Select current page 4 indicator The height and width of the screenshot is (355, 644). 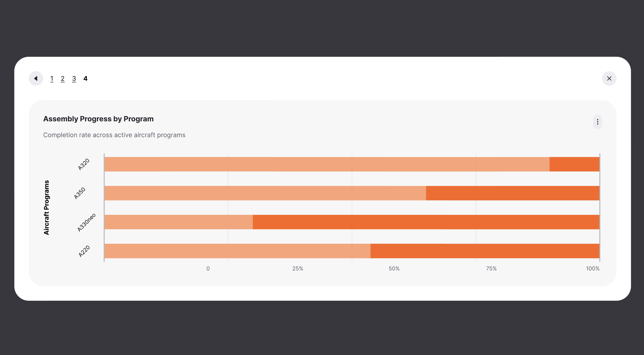(86, 78)
